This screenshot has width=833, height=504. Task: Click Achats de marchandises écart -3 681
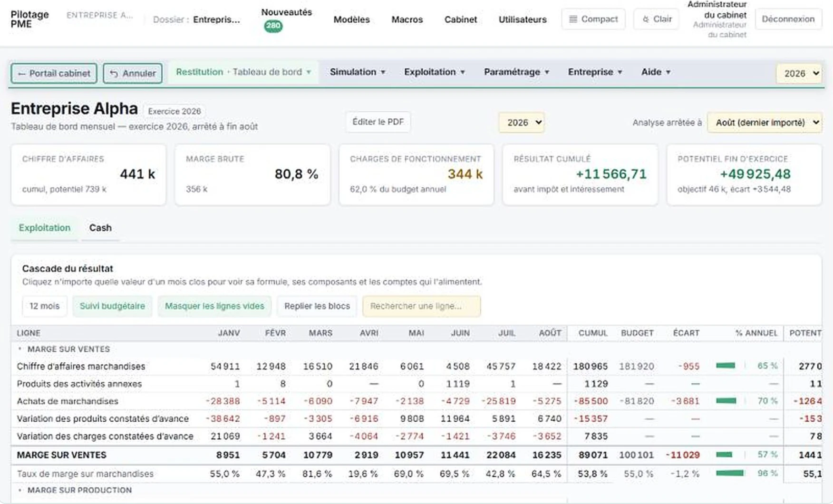click(685, 401)
